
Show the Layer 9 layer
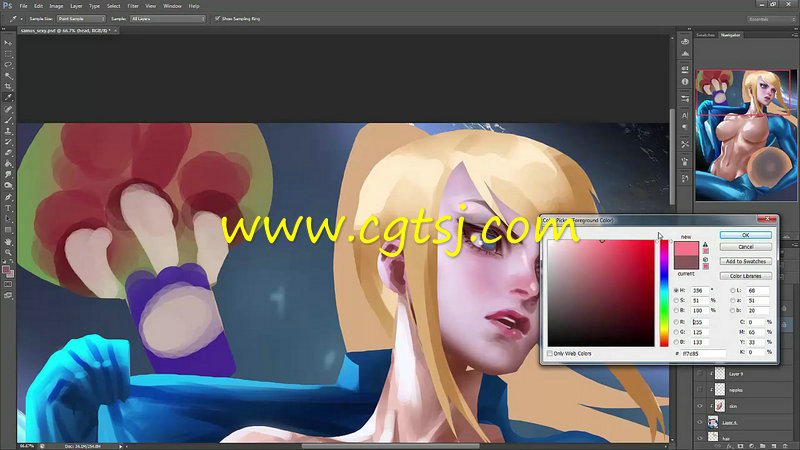pos(699,374)
